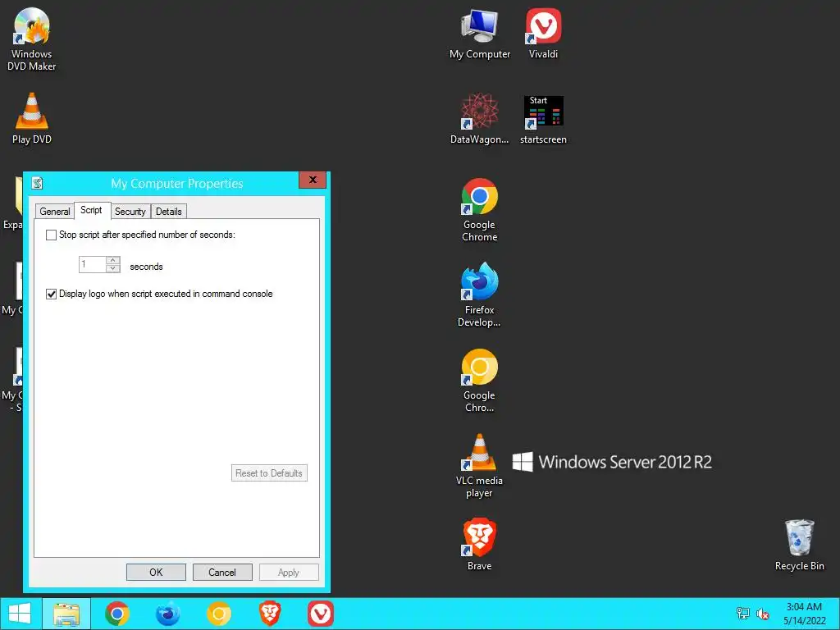The height and width of the screenshot is (630, 840).
Task: Switch to the General tab
Action: point(55,211)
